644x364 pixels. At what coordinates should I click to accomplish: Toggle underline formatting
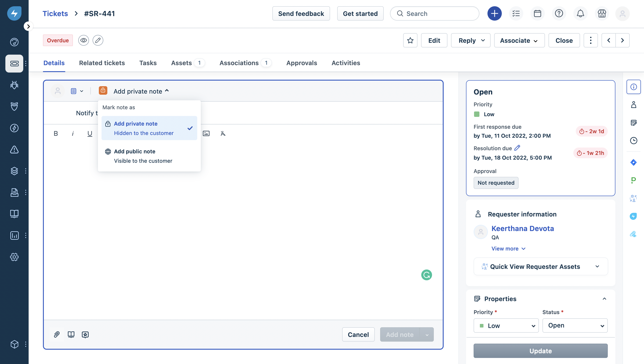click(x=90, y=134)
